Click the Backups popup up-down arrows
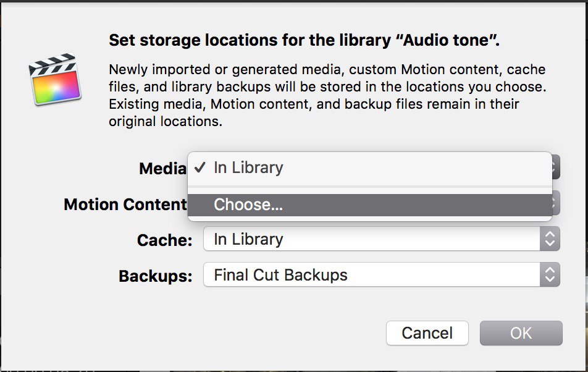The width and height of the screenshot is (588, 372). [550, 275]
